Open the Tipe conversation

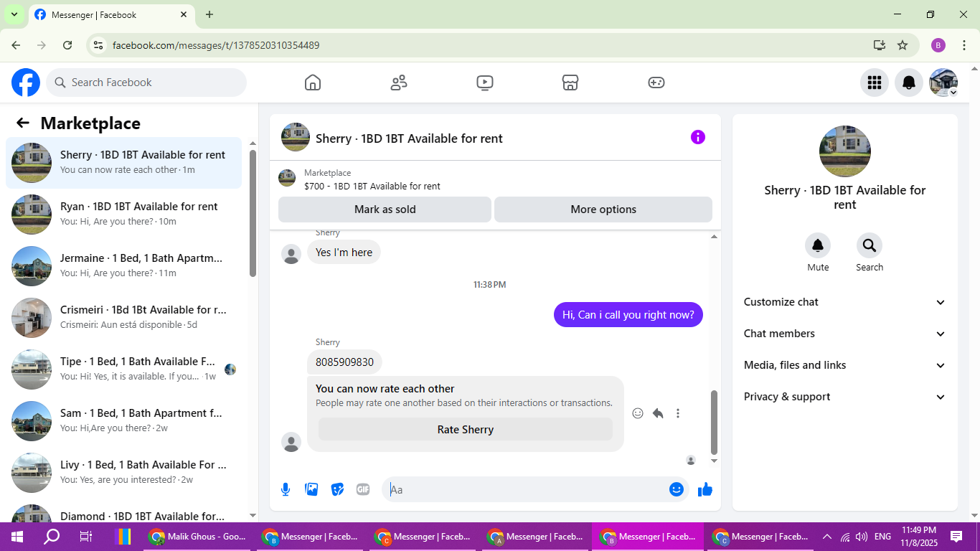coord(124,369)
